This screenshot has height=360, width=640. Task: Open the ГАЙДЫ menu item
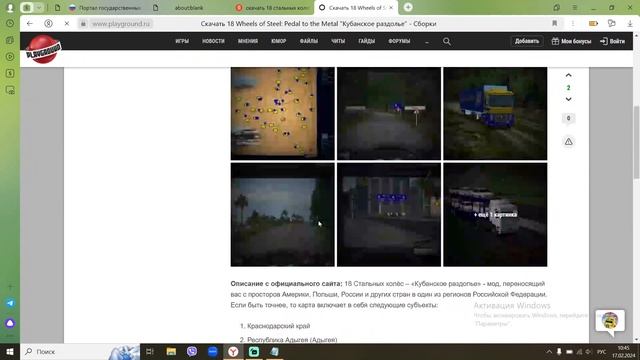point(367,41)
